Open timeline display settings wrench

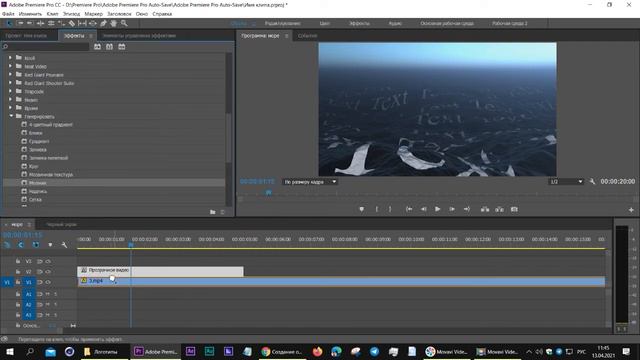tap(64, 245)
